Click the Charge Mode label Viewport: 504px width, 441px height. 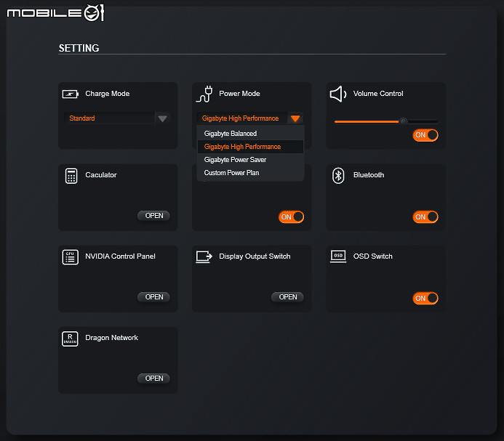pos(108,94)
